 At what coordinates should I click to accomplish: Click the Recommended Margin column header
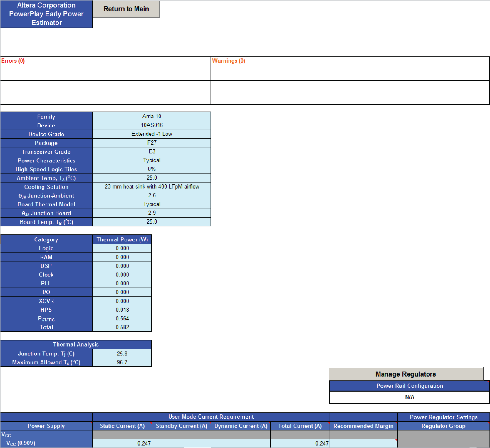(363, 426)
